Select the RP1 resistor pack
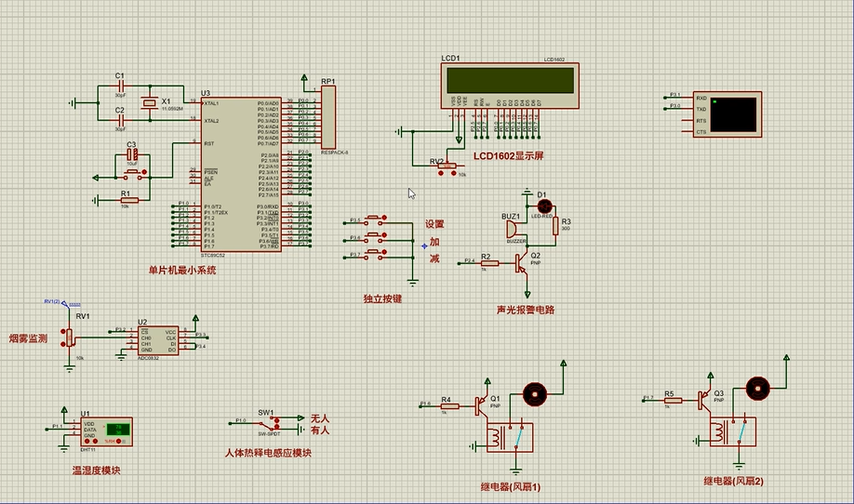Viewport: 854px width, 504px height. [328, 117]
